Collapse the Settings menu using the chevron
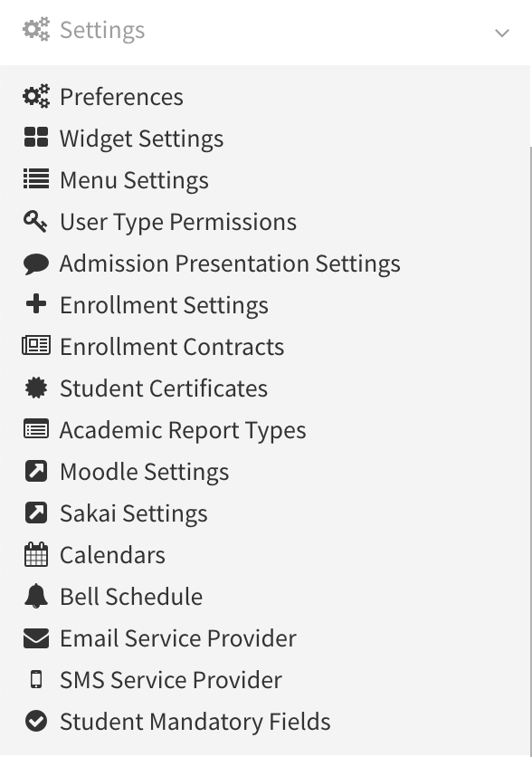 tap(502, 33)
